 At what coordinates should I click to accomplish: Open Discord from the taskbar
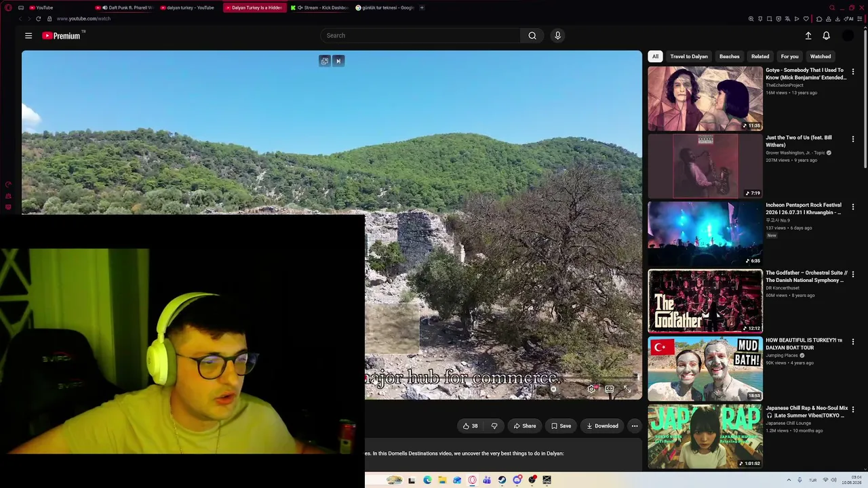point(517,481)
